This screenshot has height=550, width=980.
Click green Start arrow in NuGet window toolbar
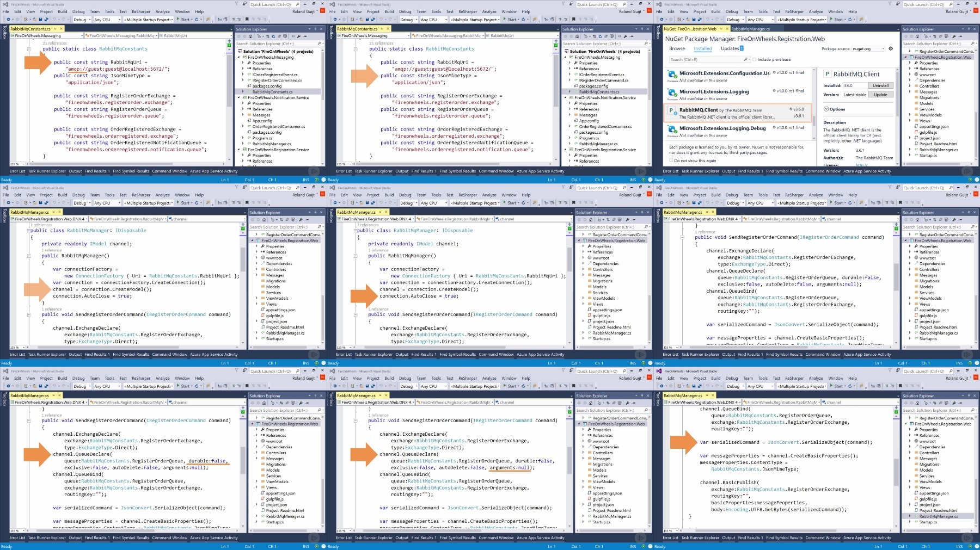831,20
